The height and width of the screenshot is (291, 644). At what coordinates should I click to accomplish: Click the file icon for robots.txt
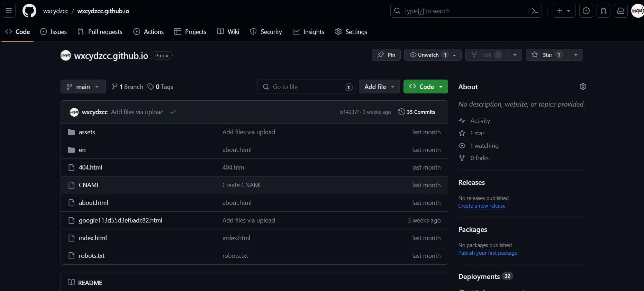coord(71,256)
